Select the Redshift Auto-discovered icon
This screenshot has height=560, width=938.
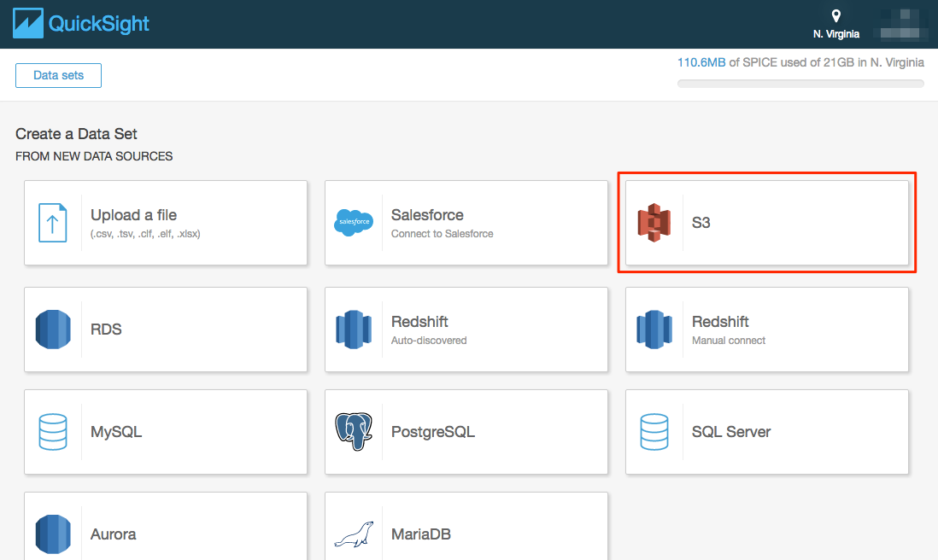tap(355, 330)
